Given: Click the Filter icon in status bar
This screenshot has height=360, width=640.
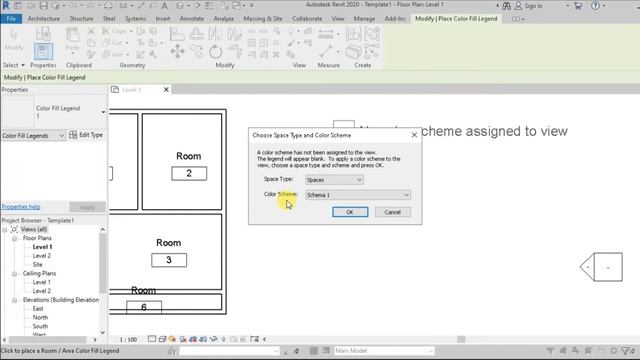Looking at the screenshot, I should pyautogui.click(x=625, y=351).
